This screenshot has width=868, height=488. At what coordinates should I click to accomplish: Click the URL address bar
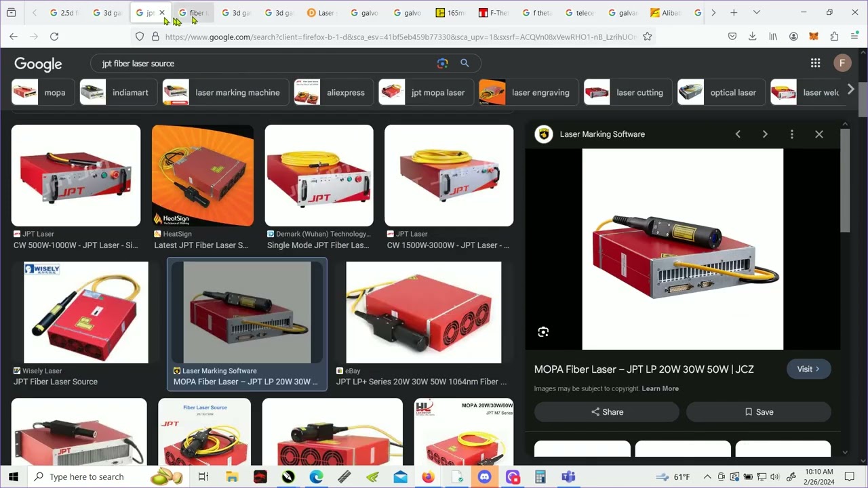(400, 37)
